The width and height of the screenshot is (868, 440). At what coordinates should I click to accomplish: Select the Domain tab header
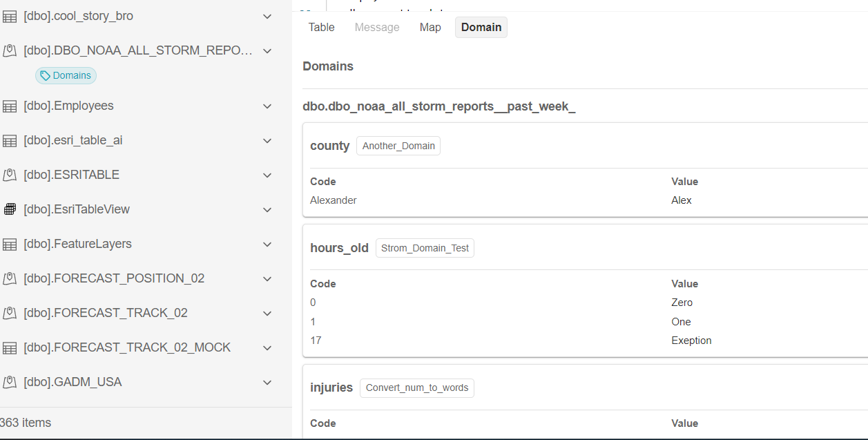pos(481,27)
